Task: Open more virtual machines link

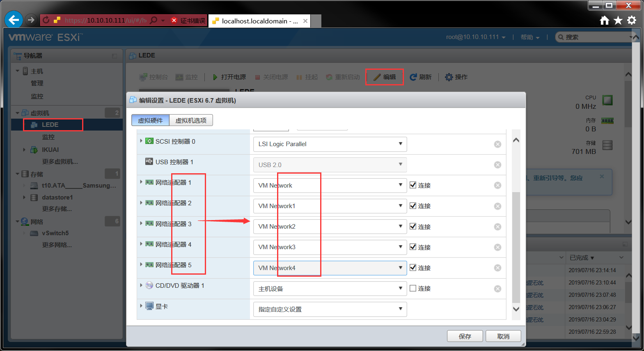Action: [60, 162]
